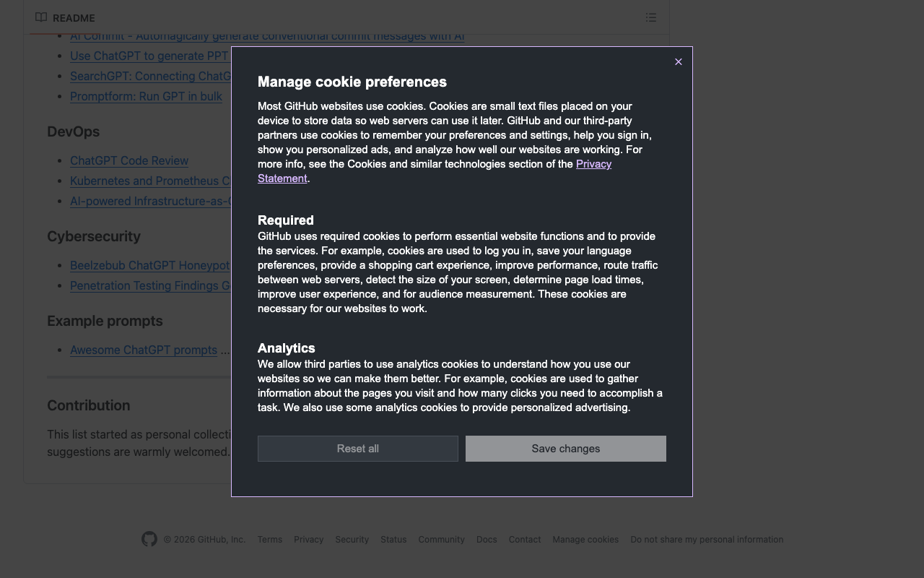924x578 pixels.
Task: Open the AI Commit link
Action: click(267, 37)
